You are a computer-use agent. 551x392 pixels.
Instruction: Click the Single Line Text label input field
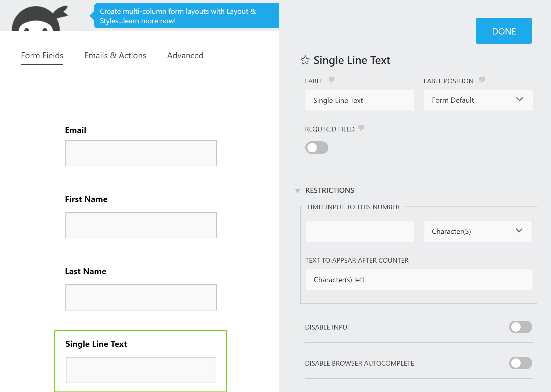(x=360, y=100)
